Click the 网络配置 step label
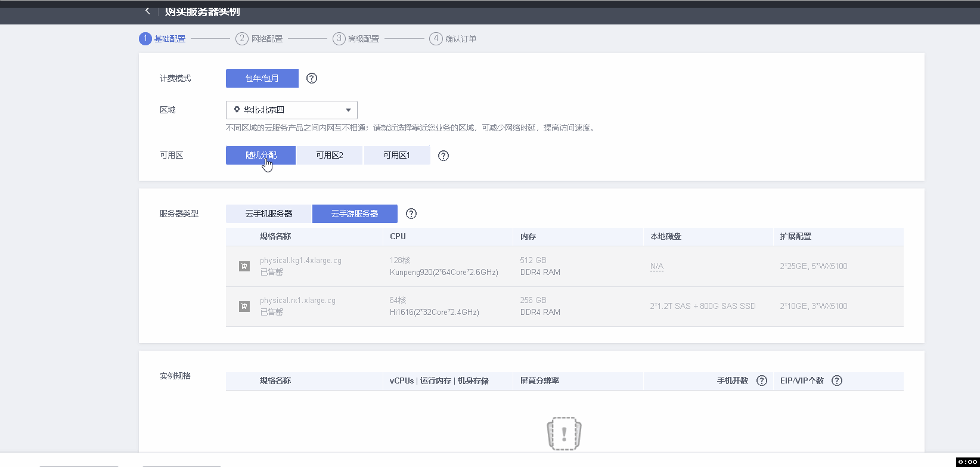 tap(267, 39)
